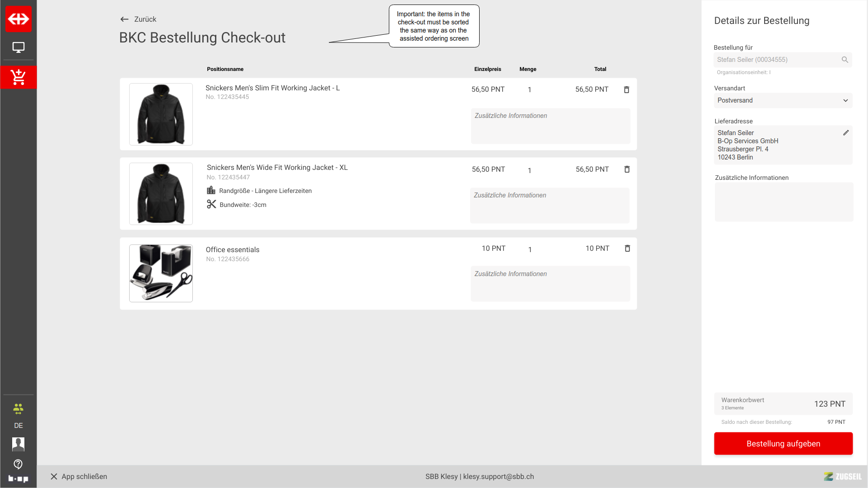Delete the Slim Fit Working Jacket item
This screenshot has height=488, width=868.
[626, 89]
